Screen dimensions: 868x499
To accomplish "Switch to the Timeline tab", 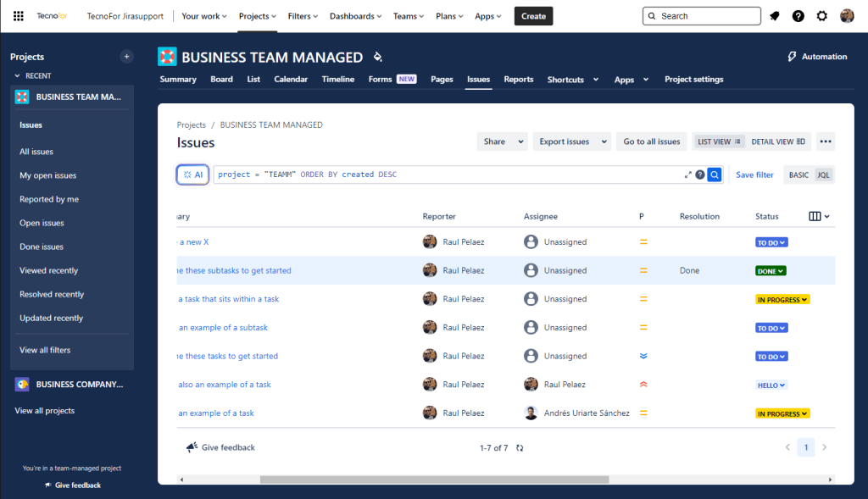I will pos(337,80).
